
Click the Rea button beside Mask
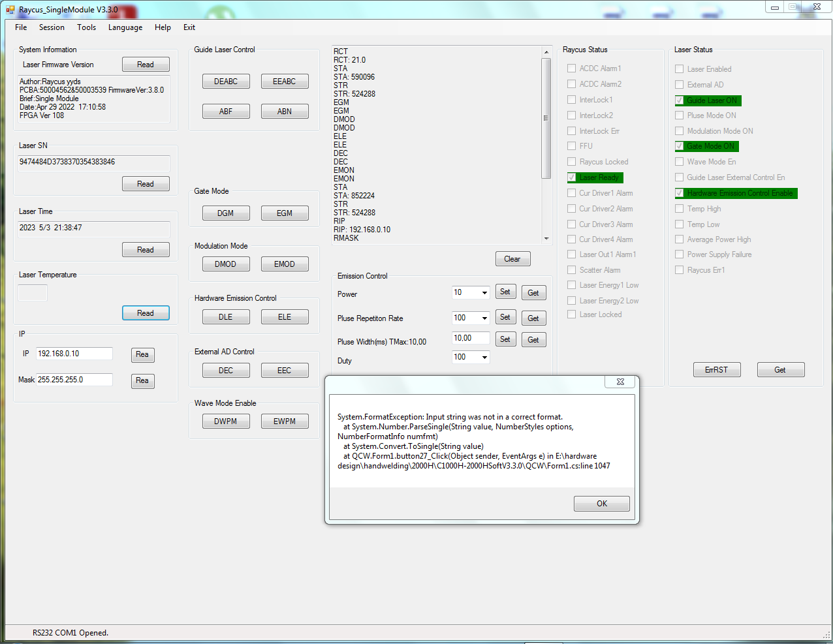(142, 380)
